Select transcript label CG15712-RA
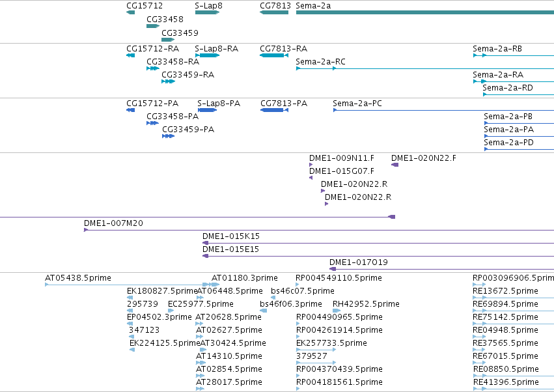Viewport: 554px width, 392px height. pos(152,49)
